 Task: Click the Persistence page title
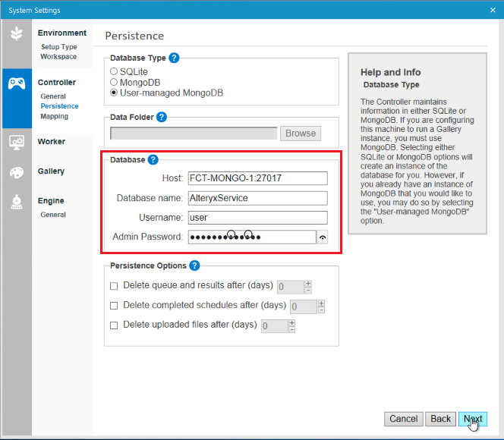click(134, 36)
